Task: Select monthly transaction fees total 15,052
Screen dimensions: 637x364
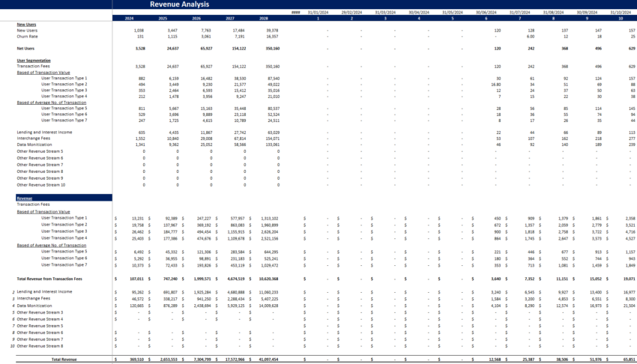Action: point(596,279)
